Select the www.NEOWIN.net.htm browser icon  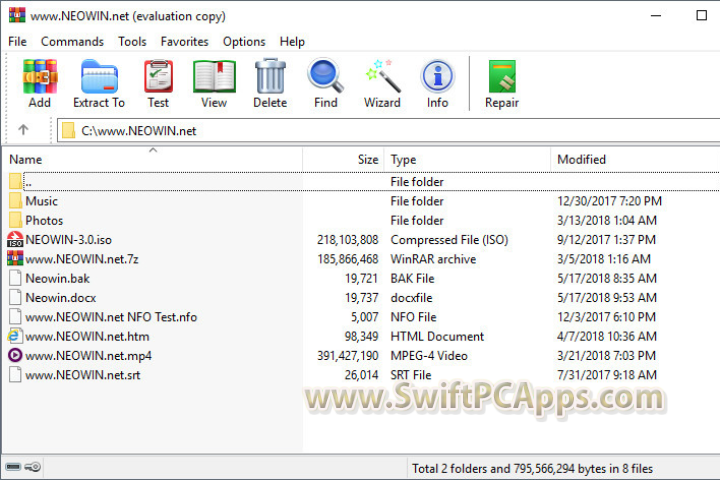coord(15,336)
